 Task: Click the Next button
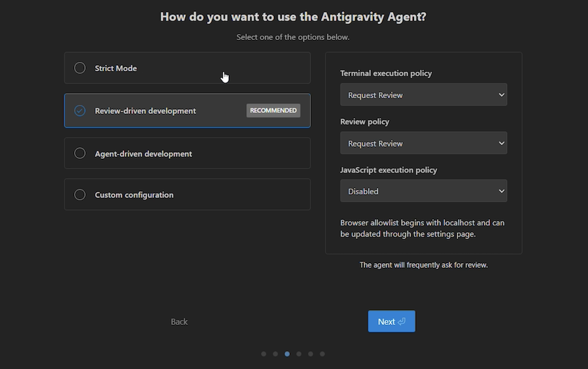pos(392,321)
